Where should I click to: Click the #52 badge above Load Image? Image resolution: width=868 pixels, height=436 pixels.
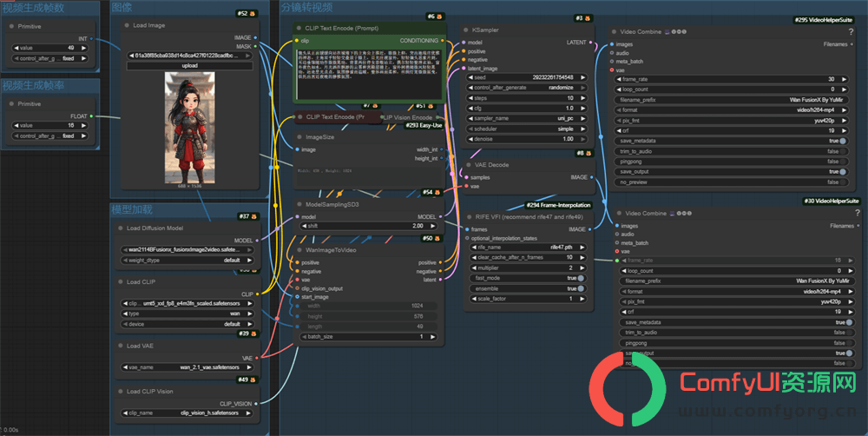[x=247, y=13]
